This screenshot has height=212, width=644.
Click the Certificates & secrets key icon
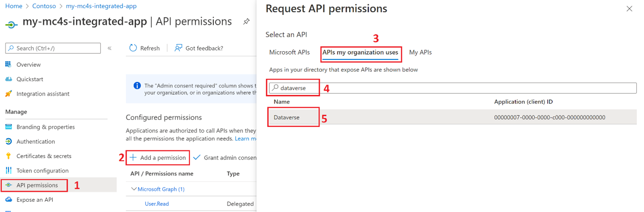pos(9,156)
